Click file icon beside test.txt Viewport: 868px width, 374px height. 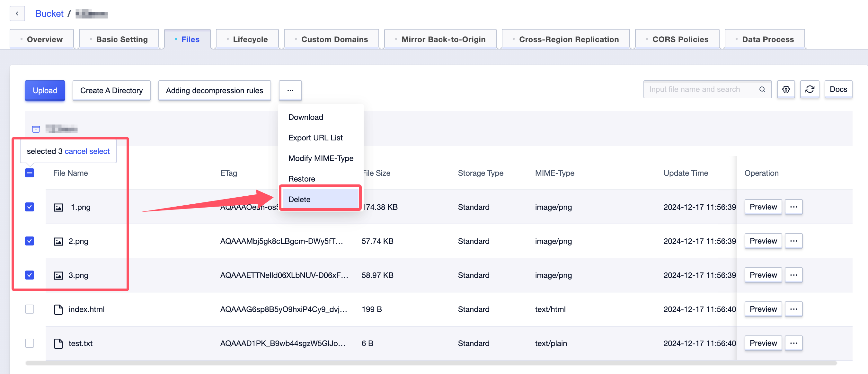58,343
